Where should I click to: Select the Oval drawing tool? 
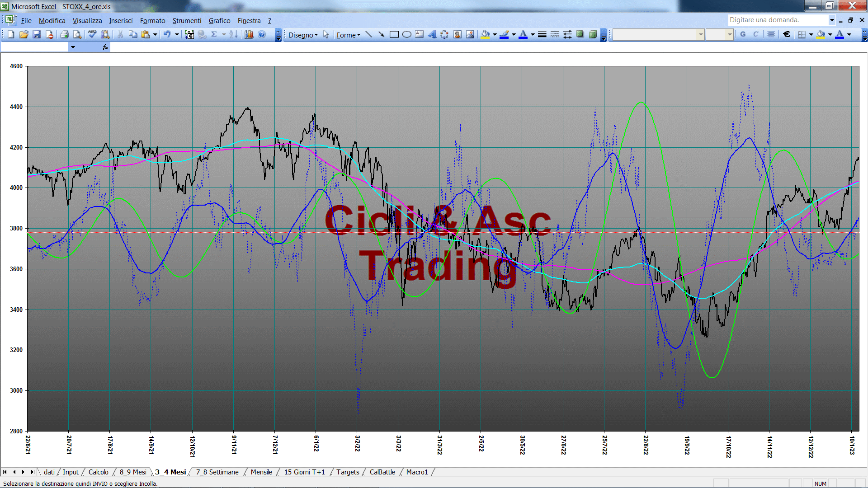coord(406,34)
